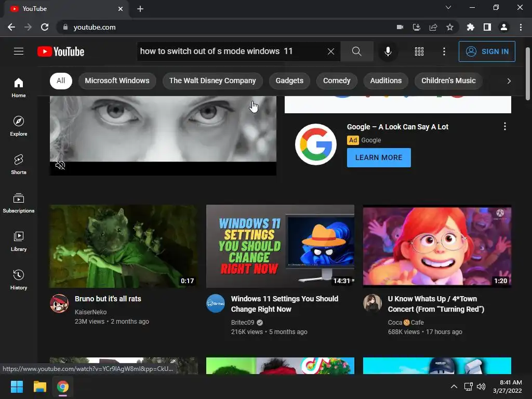This screenshot has height=399, width=532.
Task: Show hidden system tray icons
Action: point(454,387)
